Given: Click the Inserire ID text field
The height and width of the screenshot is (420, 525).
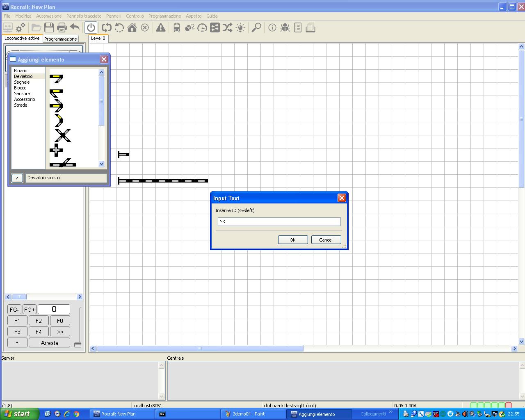Looking at the screenshot, I should 279,221.
